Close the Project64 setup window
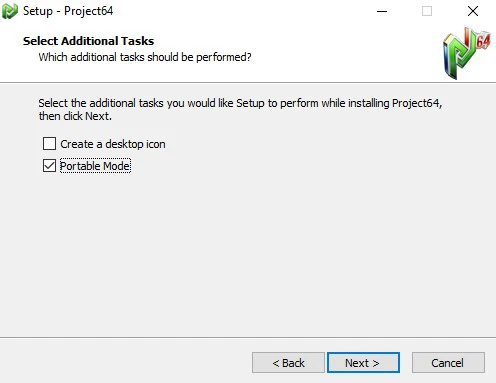This screenshot has height=383, width=496. click(x=473, y=11)
